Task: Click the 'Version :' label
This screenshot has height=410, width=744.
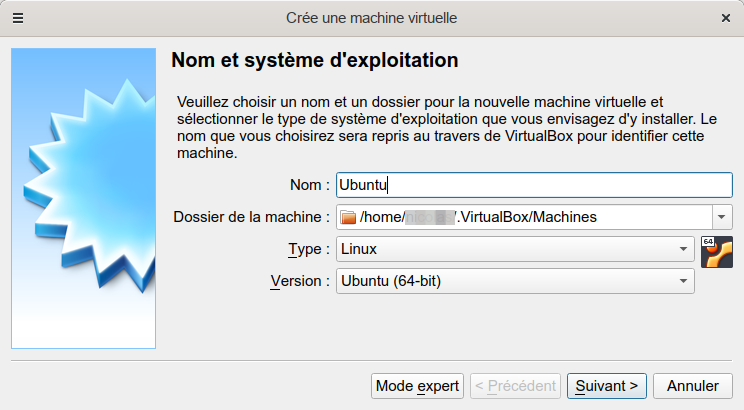Action: tap(300, 281)
